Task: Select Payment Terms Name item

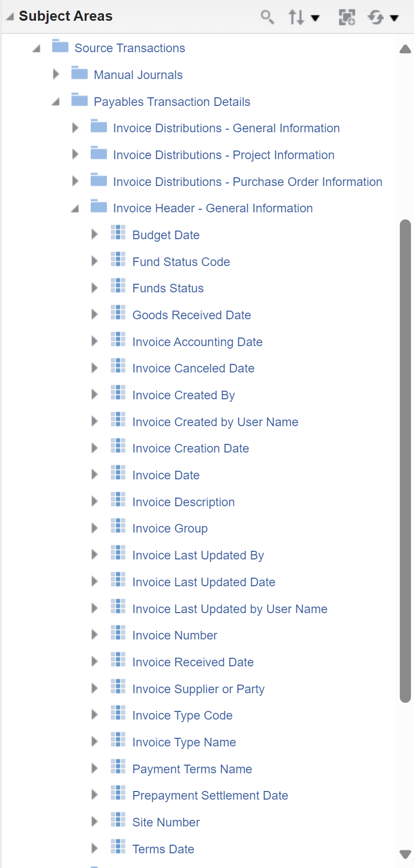Action: point(192,769)
